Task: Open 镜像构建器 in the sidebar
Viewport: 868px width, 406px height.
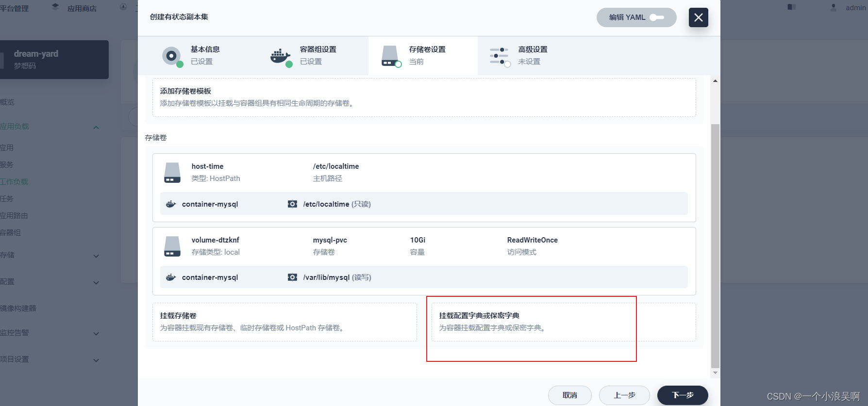Action: tap(18, 309)
